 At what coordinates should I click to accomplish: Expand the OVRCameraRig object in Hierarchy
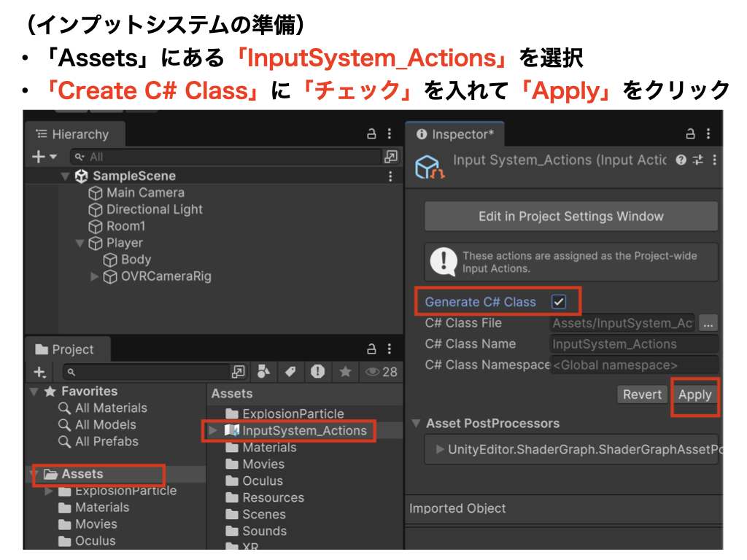pyautogui.click(x=94, y=277)
